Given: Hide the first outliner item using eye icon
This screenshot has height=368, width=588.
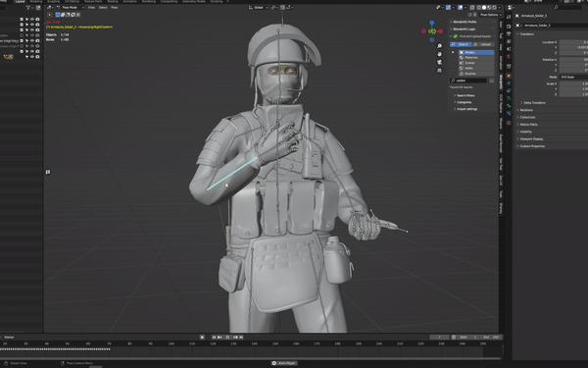Looking at the screenshot, I should [32, 20].
